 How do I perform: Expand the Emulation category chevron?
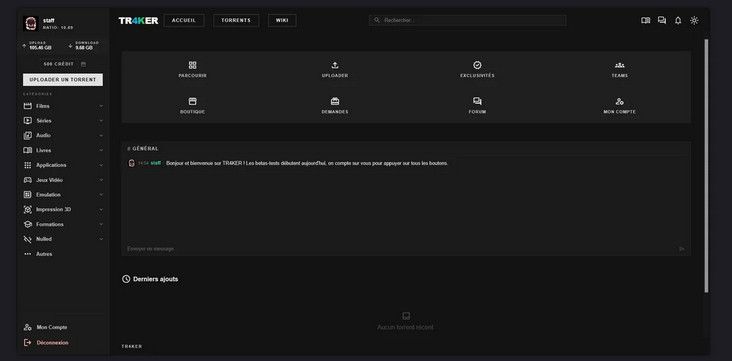point(101,195)
